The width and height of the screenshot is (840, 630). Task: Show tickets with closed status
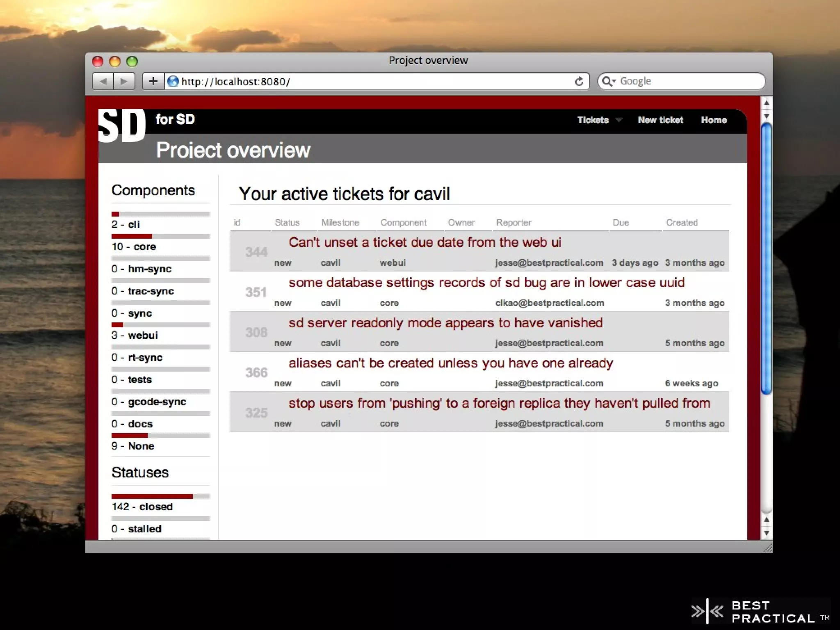pyautogui.click(x=156, y=507)
